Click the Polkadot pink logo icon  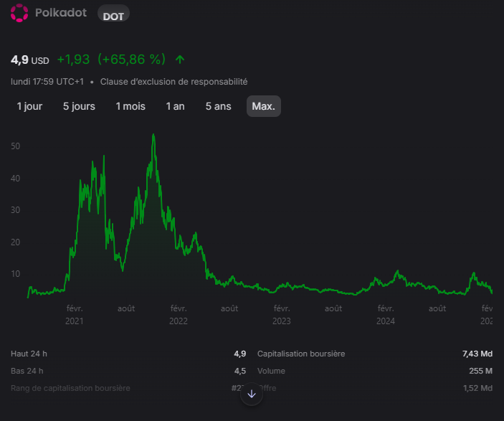[x=19, y=13]
